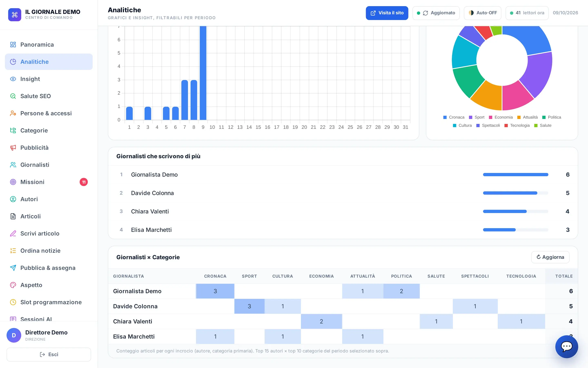Click the 41 lettori ora indicator
588x368 pixels.
[527, 13]
